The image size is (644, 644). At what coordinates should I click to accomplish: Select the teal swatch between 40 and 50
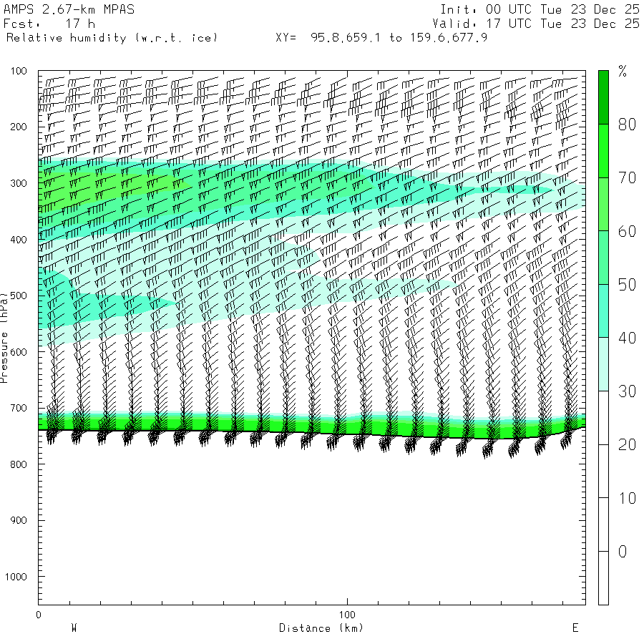pyautogui.click(x=603, y=311)
